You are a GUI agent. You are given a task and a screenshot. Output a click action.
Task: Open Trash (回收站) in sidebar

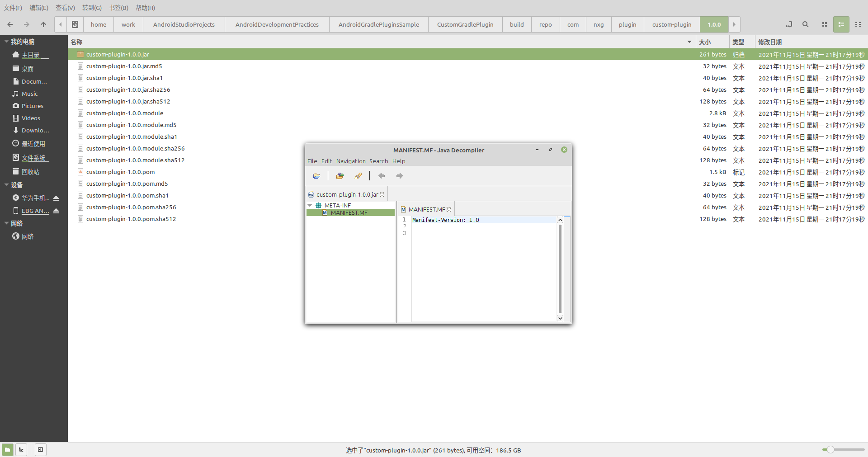(30, 172)
